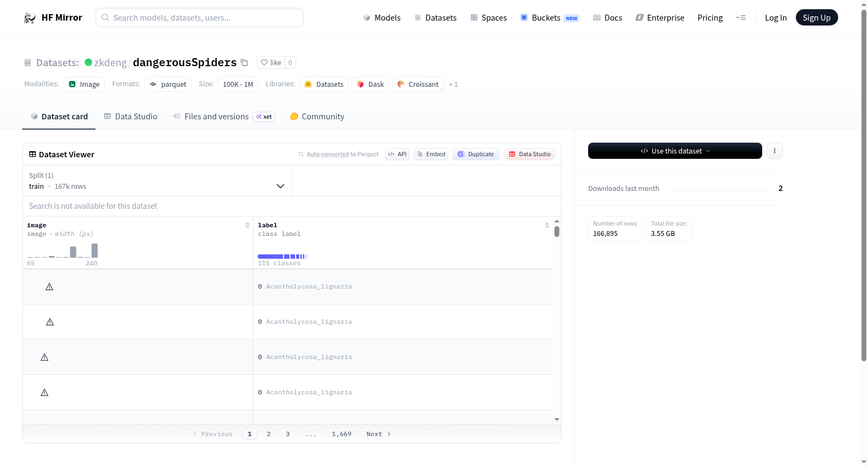Viewport: 868px width, 467px height.
Task: Click the dangerousSpiders dataset title
Action: pyautogui.click(x=184, y=62)
